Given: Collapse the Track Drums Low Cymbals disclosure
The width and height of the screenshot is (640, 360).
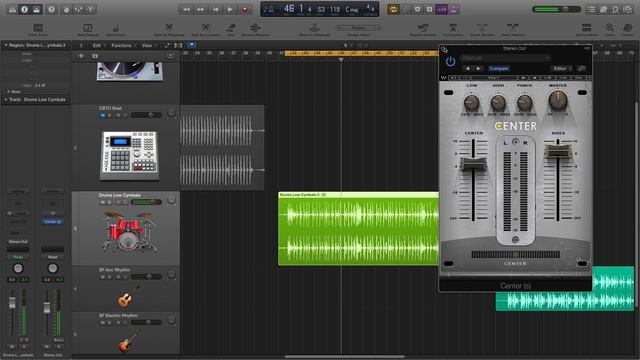Looking at the screenshot, I should [6, 100].
